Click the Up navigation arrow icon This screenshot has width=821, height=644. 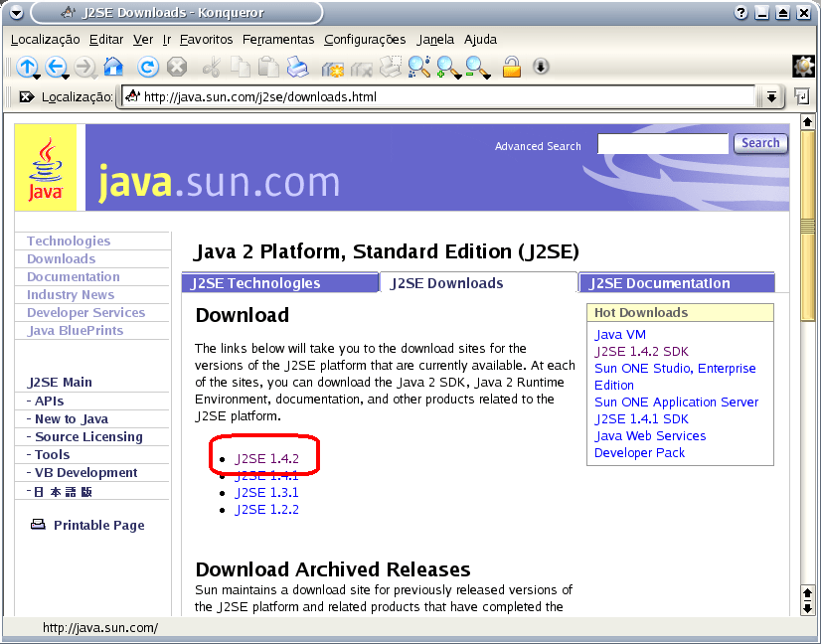pos(27,67)
